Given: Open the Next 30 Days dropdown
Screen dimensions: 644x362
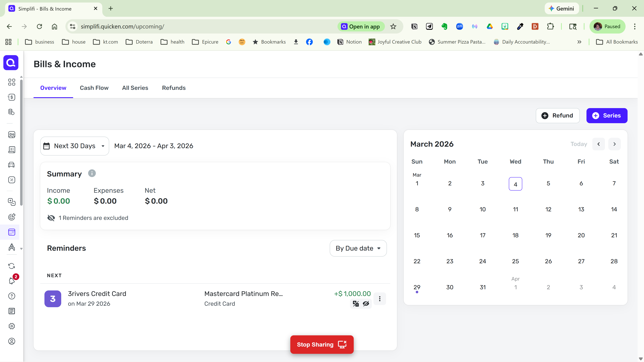Looking at the screenshot, I should pos(74,146).
